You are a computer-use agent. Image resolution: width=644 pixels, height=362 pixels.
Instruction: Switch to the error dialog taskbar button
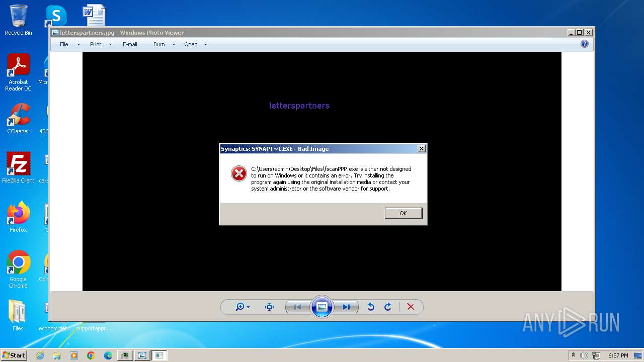(159, 355)
